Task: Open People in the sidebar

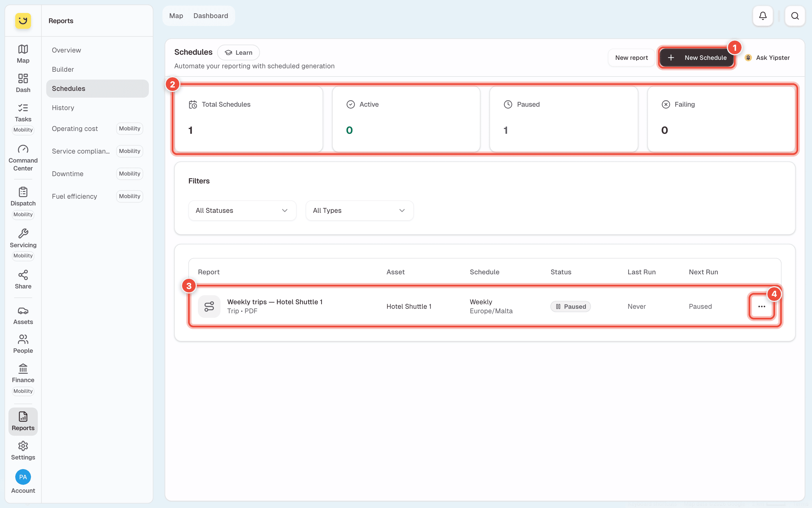Action: click(x=23, y=344)
